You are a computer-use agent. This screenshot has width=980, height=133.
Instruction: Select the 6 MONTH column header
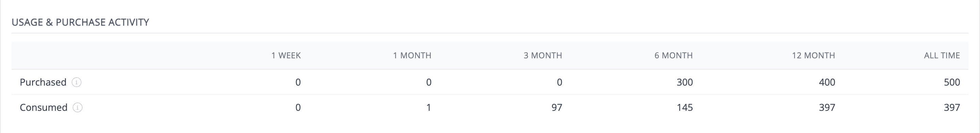point(673,56)
